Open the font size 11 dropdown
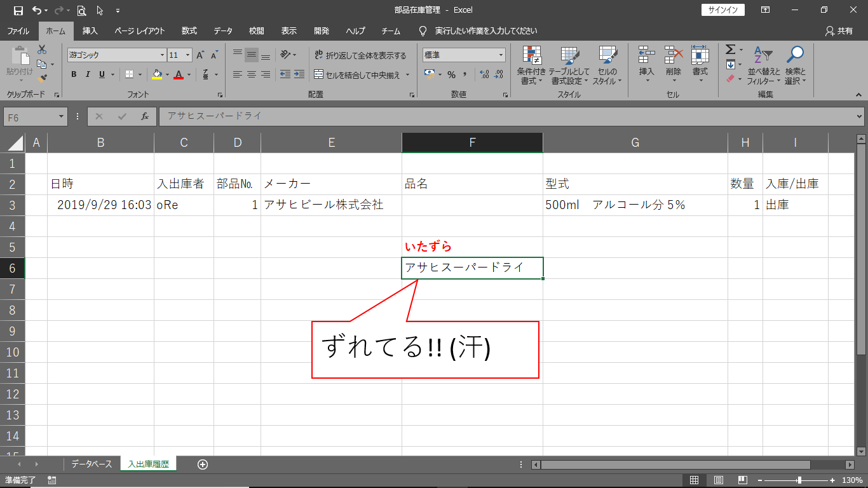This screenshot has width=868, height=488. click(189, 55)
